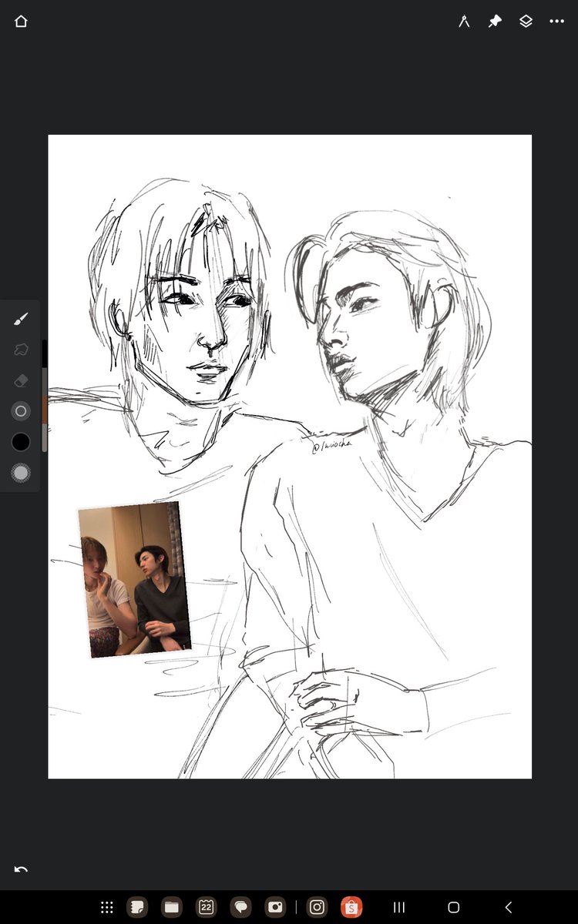
Task: Adjust brush size with ring control
Action: [x=21, y=411]
